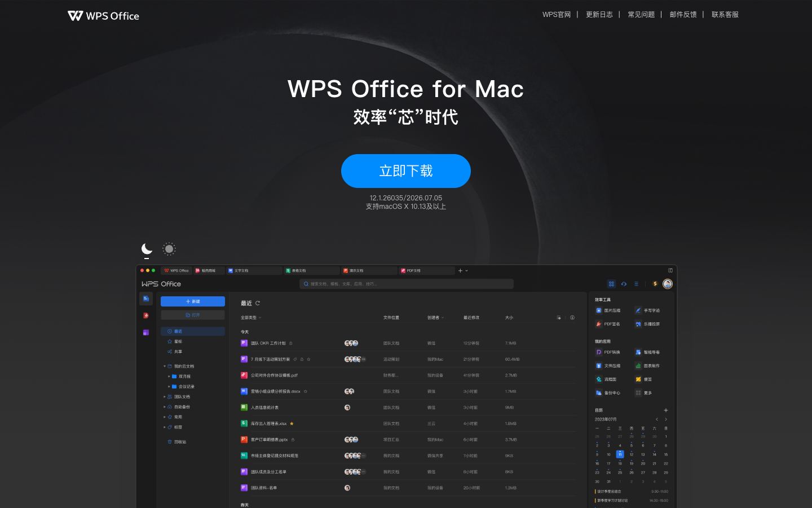Select the 稻壳商城 tab in preview
The height and width of the screenshot is (508, 812).
[x=209, y=271]
